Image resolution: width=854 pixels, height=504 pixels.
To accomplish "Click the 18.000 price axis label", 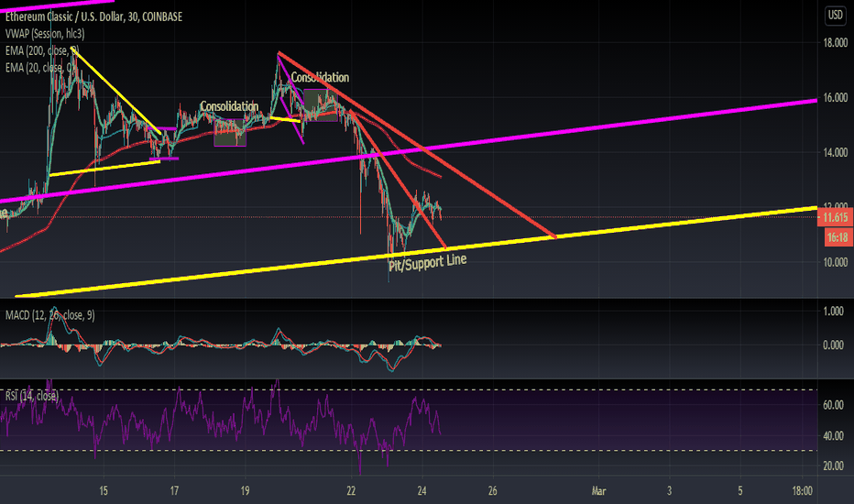I will (836, 43).
